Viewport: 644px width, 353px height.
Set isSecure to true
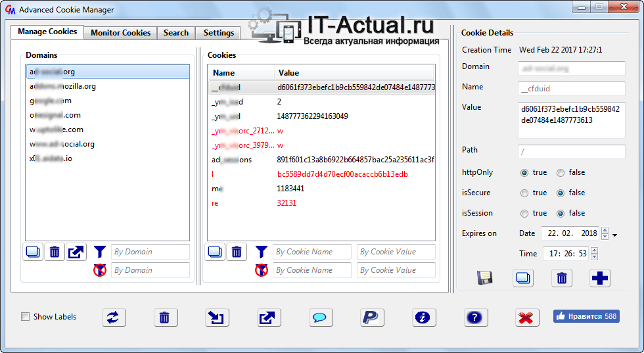click(524, 193)
